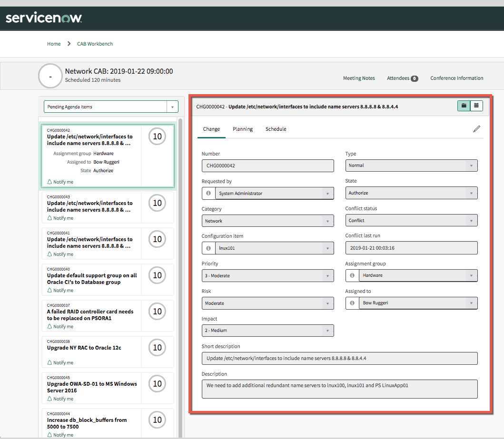
Task: Open the Risk dropdown showing Moderate
Action: (x=268, y=303)
